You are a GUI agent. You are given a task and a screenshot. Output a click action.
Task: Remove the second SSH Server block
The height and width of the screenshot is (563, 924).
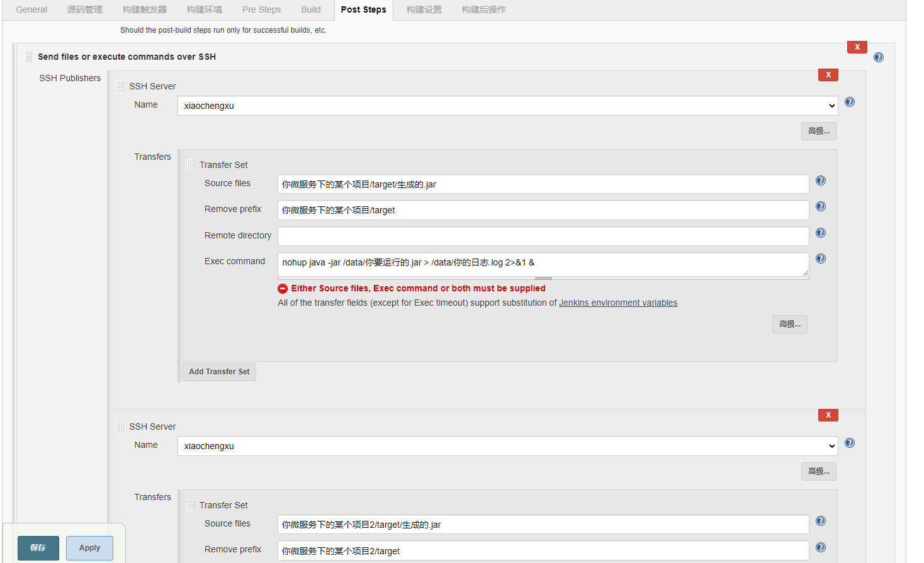click(828, 415)
